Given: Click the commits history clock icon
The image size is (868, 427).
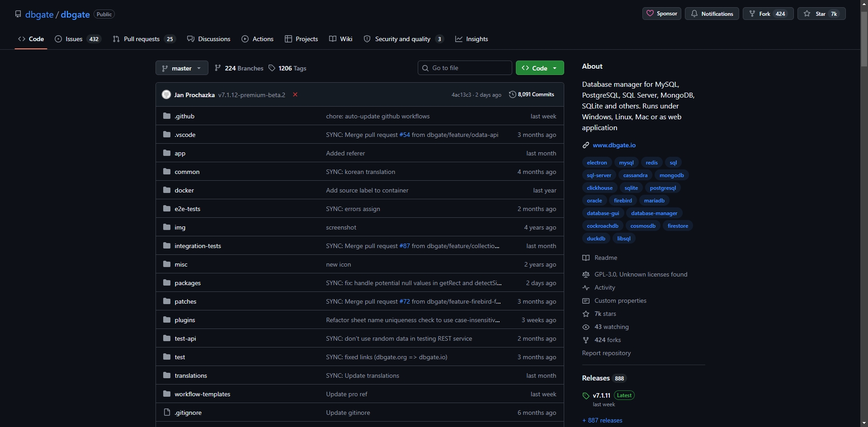Looking at the screenshot, I should point(512,94).
